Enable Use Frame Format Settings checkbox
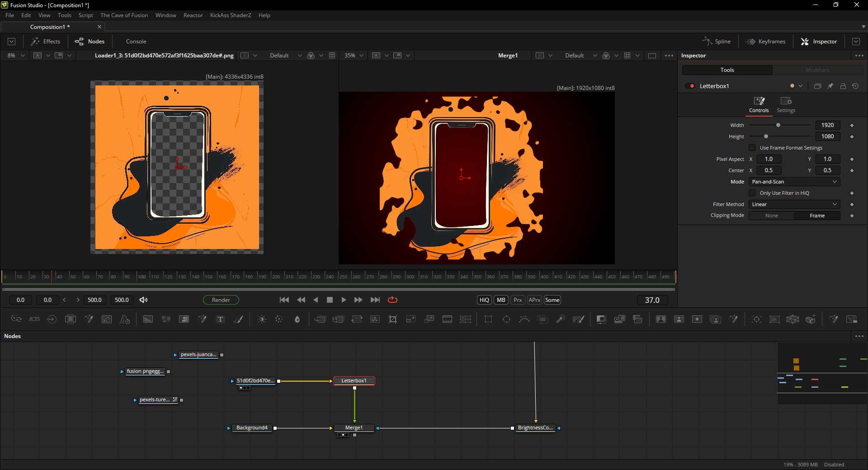Viewport: 868px width, 470px height. [x=752, y=148]
